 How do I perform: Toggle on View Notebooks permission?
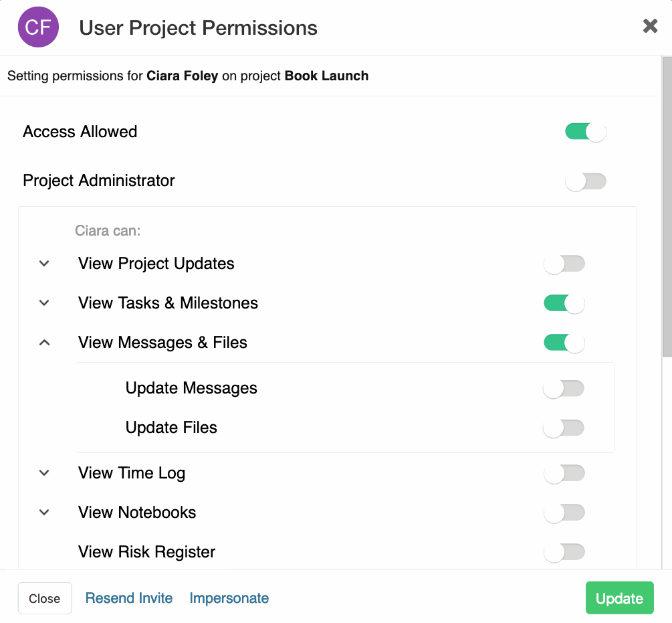coord(564,513)
